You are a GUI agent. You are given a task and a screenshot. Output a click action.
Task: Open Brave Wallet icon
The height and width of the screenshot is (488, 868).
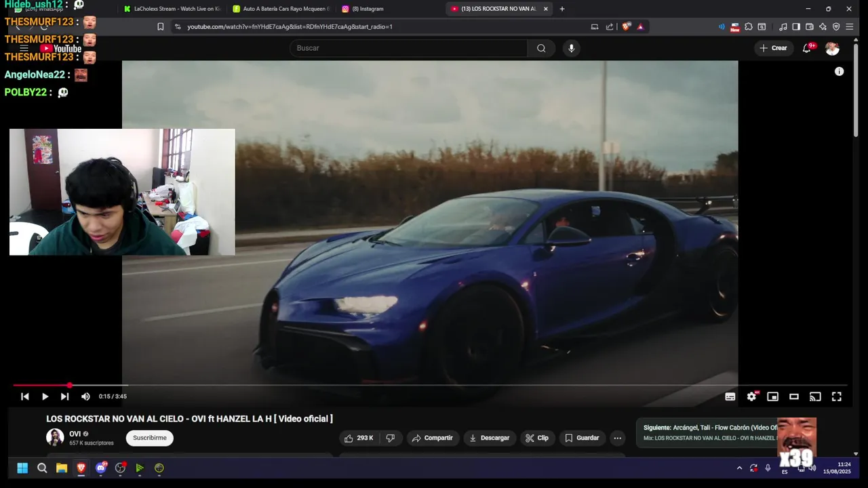809,26
